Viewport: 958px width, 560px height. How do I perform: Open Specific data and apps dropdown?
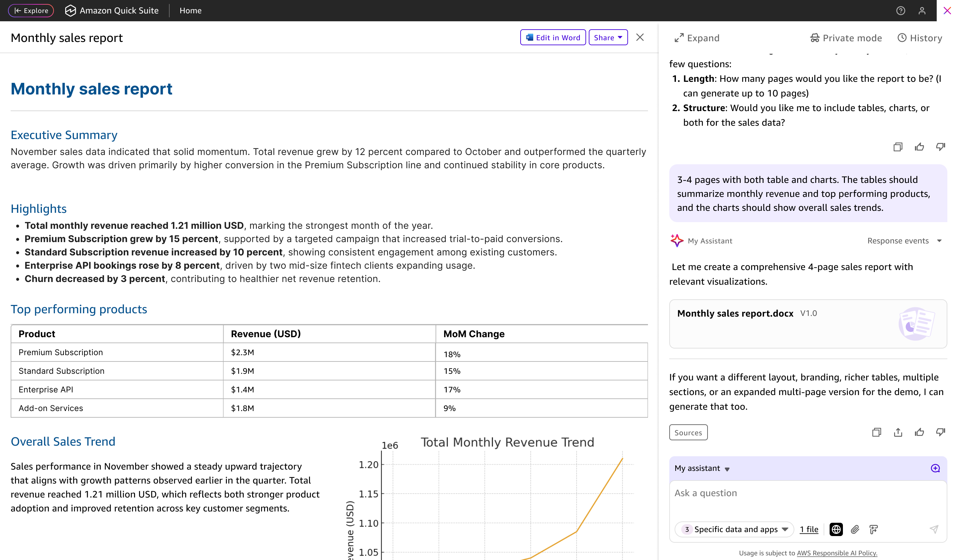[734, 529]
